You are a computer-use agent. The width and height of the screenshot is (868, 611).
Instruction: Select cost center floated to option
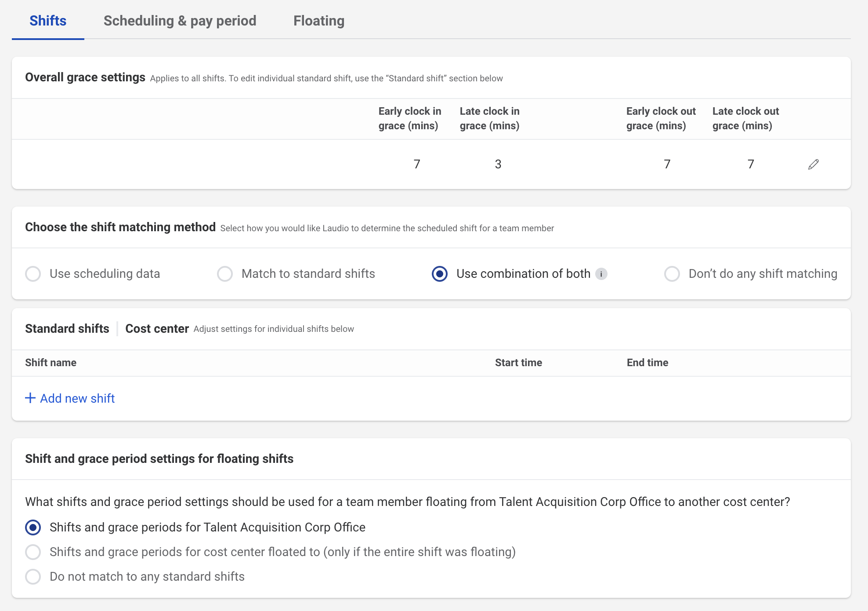pos(33,552)
